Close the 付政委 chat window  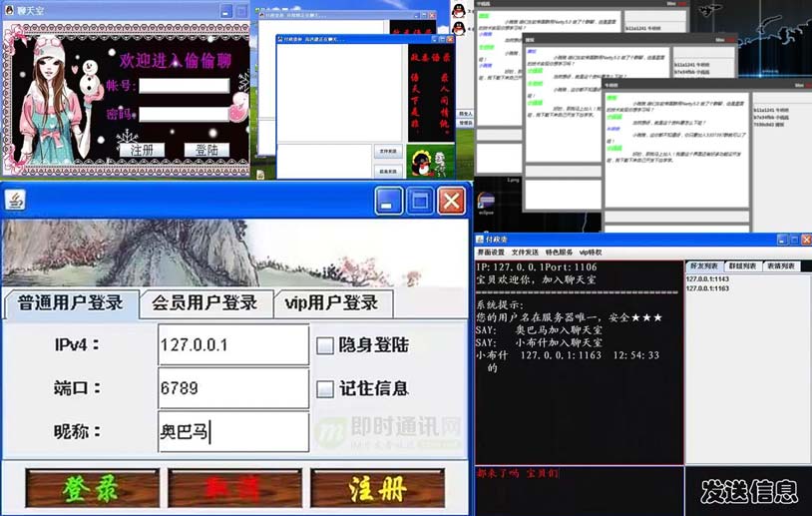point(806,240)
